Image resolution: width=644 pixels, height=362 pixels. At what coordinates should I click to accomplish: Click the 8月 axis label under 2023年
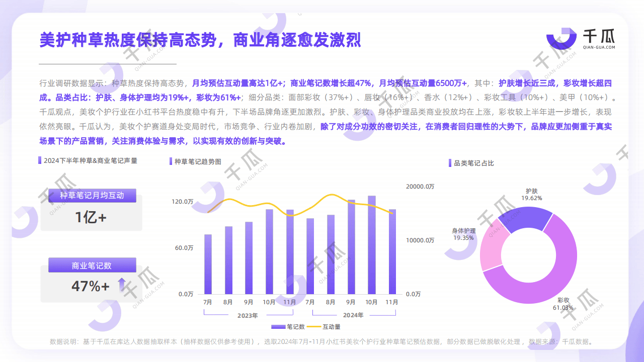tap(228, 302)
